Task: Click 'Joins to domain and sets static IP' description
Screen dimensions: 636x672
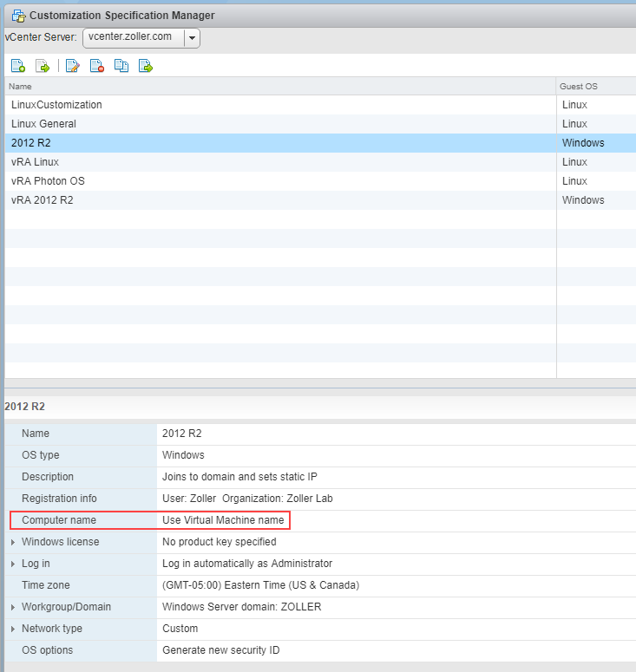Action: 239,477
